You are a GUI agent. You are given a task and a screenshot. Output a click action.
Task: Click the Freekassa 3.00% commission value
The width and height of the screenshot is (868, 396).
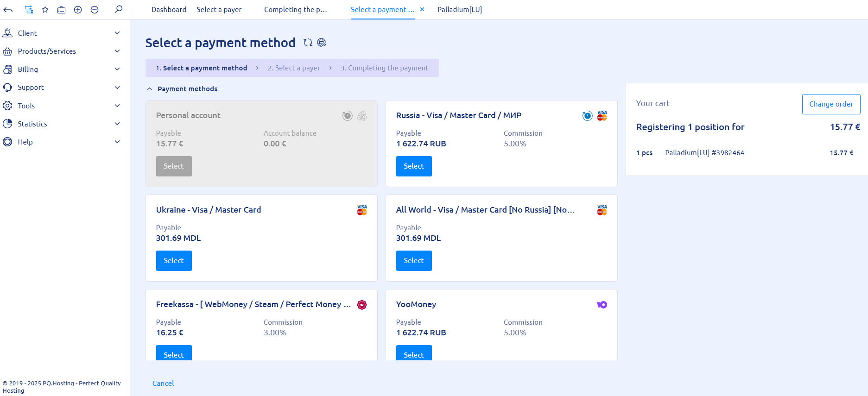point(275,333)
